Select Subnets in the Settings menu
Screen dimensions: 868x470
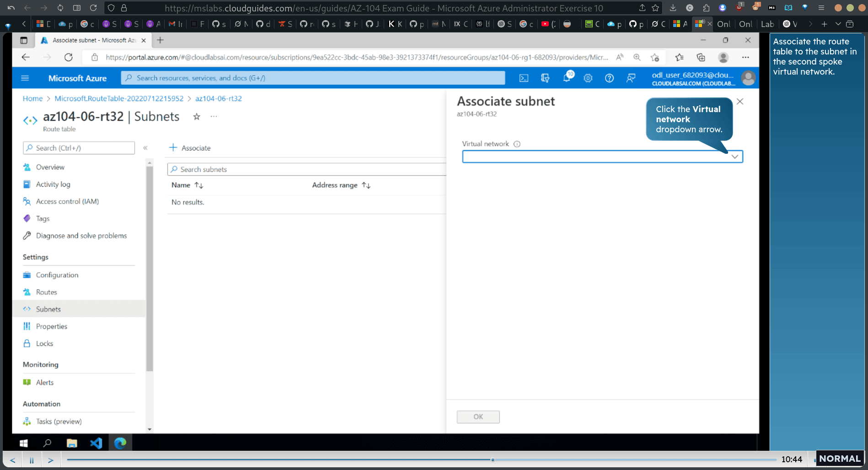pyautogui.click(x=79, y=309)
